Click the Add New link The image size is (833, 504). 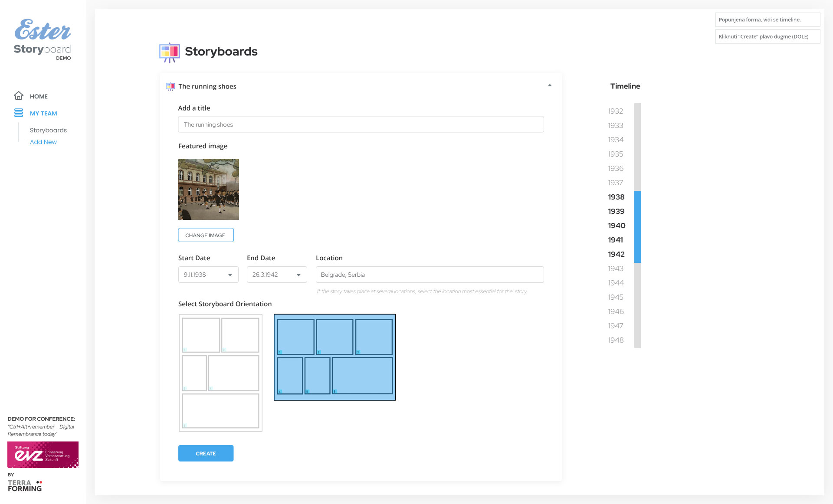tap(43, 142)
